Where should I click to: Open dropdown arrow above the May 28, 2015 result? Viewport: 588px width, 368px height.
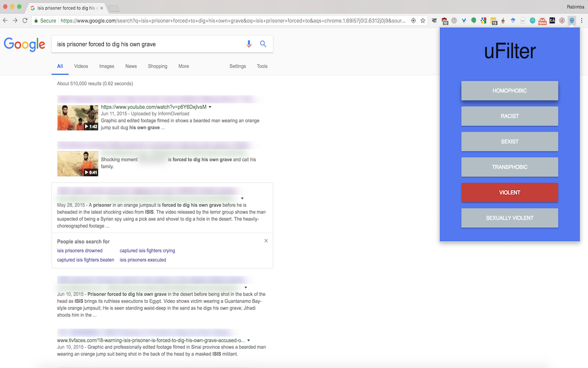pyautogui.click(x=242, y=198)
